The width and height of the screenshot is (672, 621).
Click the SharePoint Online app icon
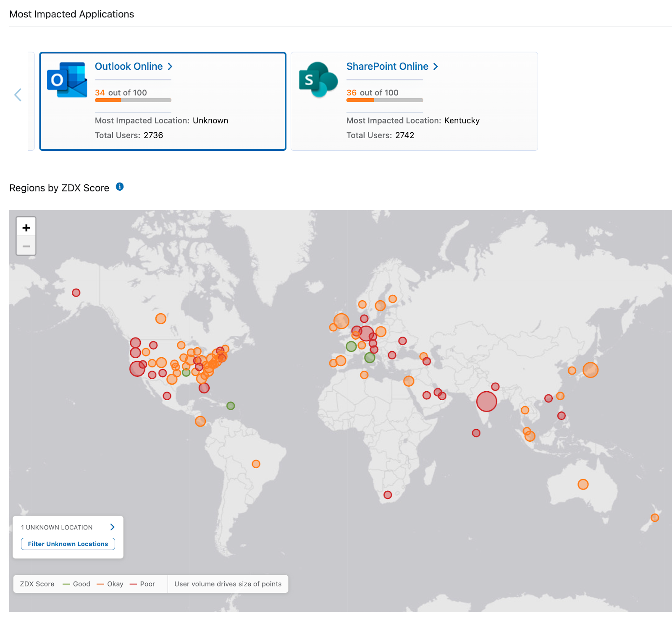tap(318, 80)
